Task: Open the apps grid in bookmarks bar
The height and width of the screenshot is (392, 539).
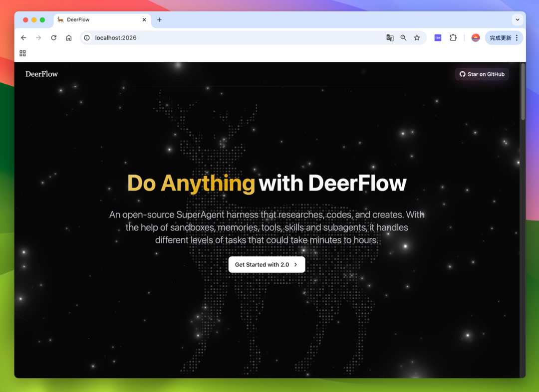Action: pyautogui.click(x=22, y=53)
